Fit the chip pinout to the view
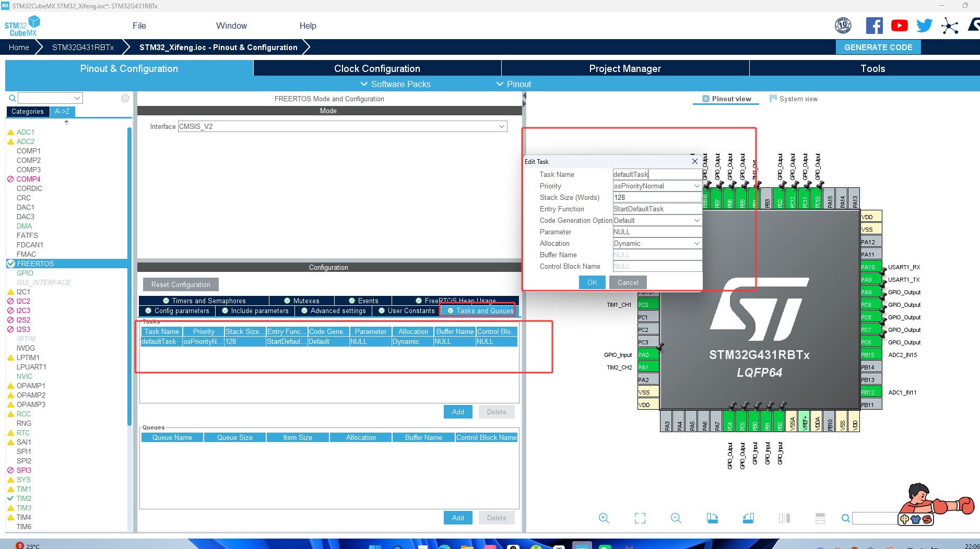 pos(640,518)
